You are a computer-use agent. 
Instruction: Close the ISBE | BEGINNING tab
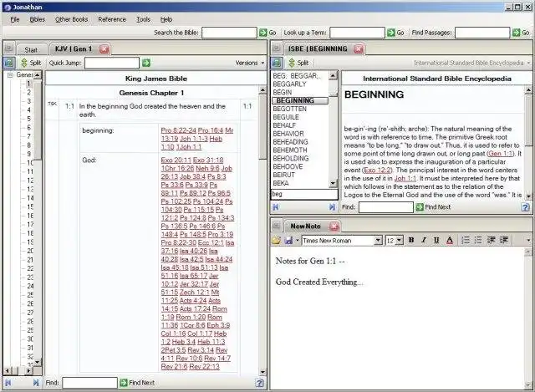359,49
